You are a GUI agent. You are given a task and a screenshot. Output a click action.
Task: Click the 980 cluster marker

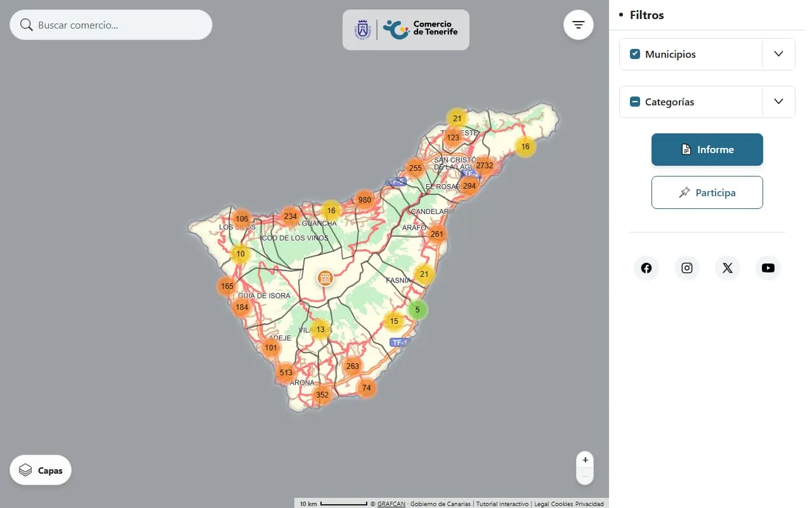click(x=365, y=200)
